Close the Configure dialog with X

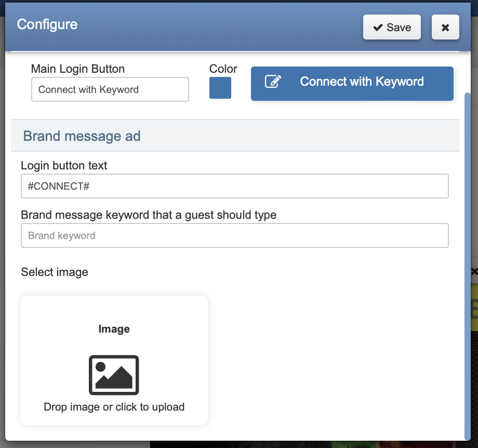(445, 28)
